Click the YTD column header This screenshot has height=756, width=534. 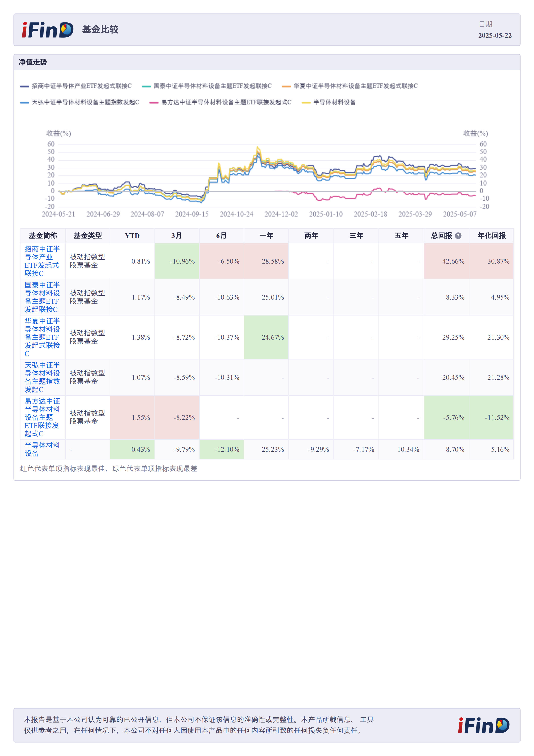[132, 236]
